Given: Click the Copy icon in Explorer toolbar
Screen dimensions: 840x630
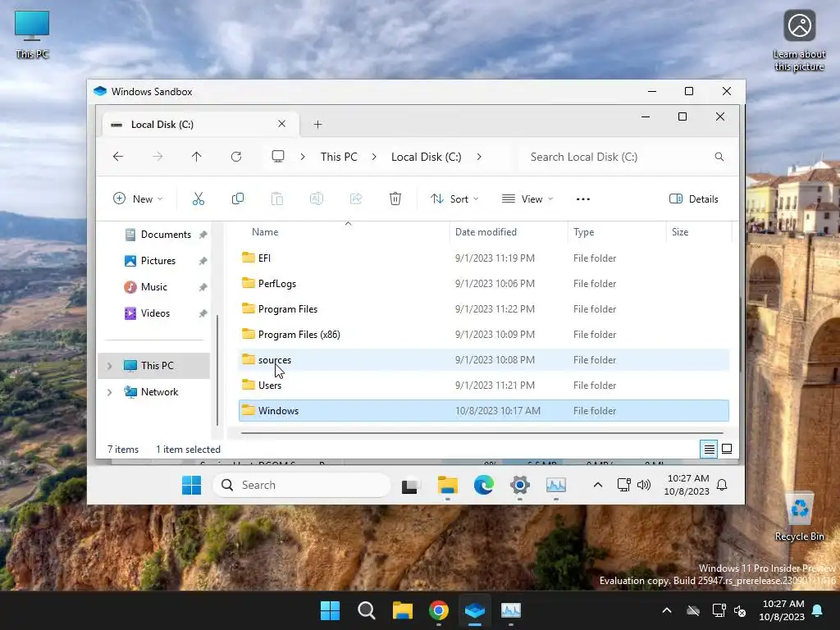Looking at the screenshot, I should pos(237,199).
